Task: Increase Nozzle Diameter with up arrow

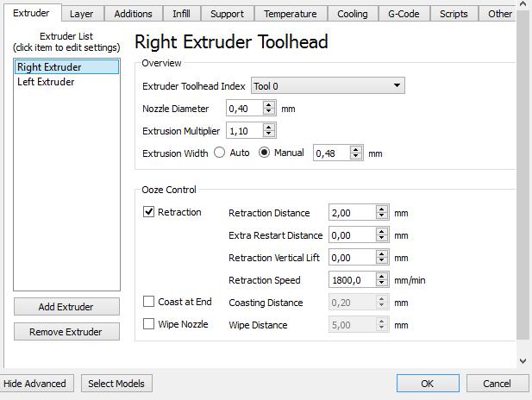Action: pyautogui.click(x=269, y=105)
